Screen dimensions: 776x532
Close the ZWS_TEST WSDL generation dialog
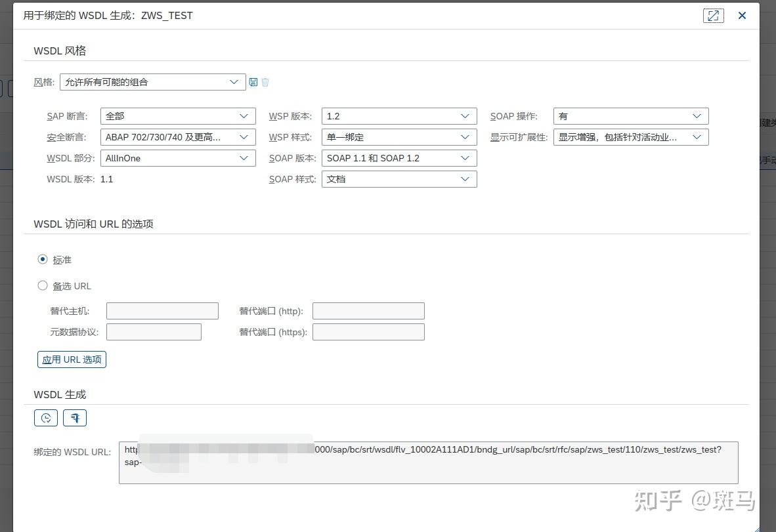click(742, 15)
